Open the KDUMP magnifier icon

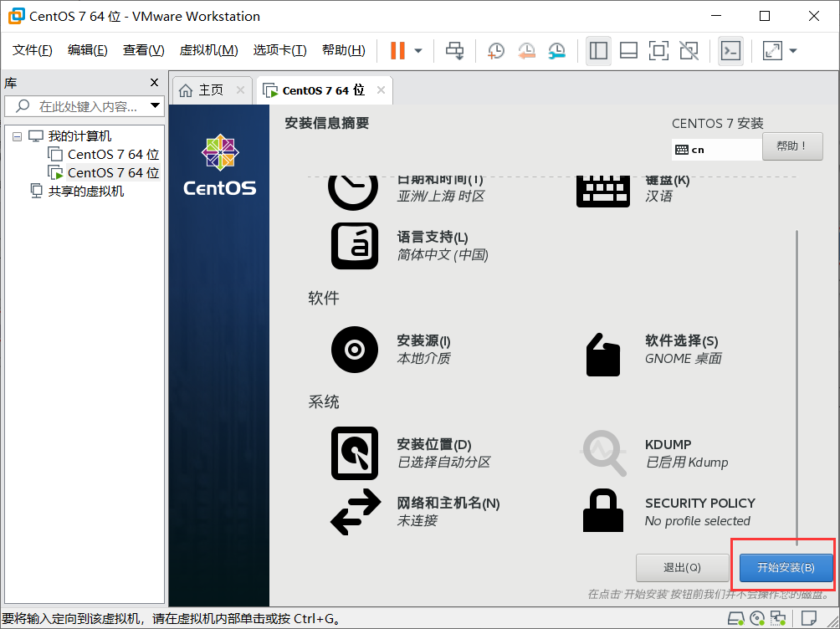(x=603, y=453)
